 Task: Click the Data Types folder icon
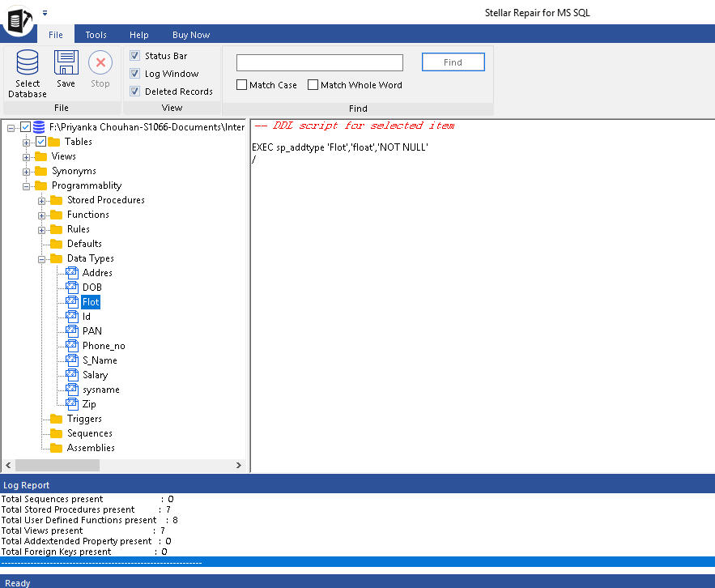(x=56, y=258)
